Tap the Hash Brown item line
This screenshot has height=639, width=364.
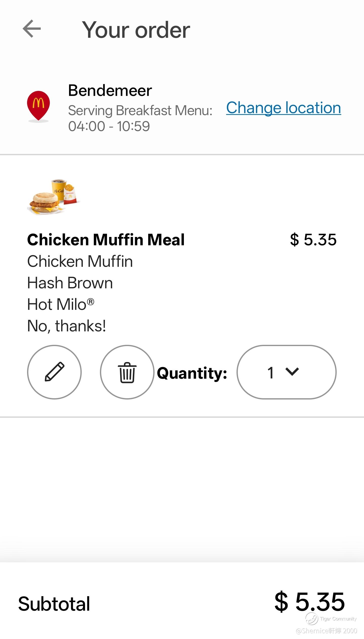pos(70,283)
